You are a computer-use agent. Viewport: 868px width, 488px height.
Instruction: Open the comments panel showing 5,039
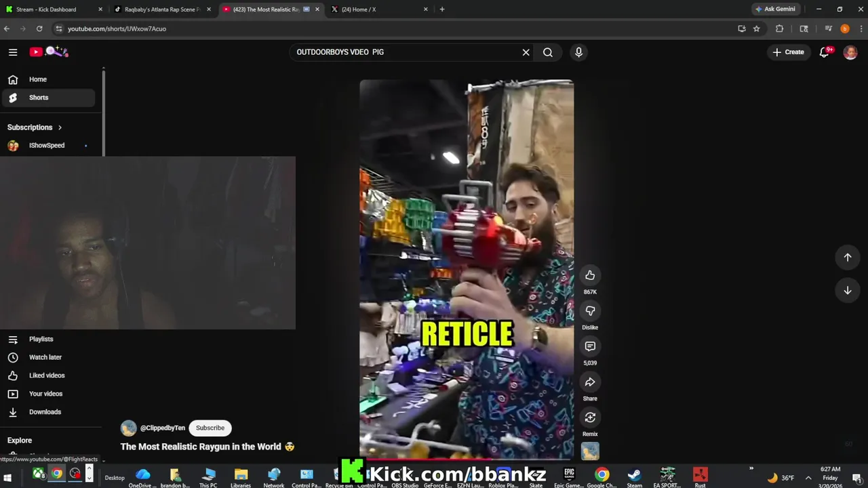[590, 346]
